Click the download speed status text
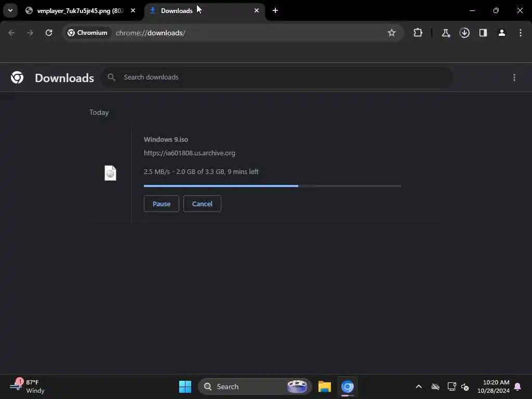532x399 pixels. tap(201, 171)
